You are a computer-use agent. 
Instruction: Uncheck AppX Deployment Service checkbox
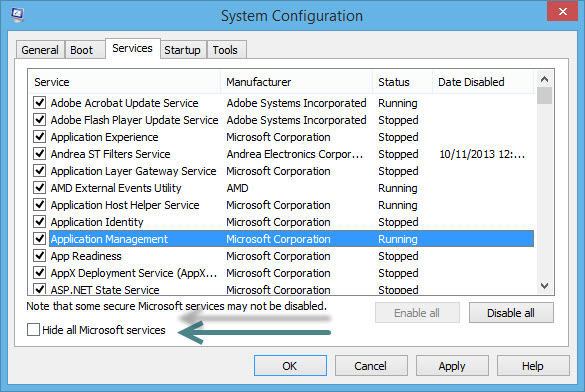(40, 272)
